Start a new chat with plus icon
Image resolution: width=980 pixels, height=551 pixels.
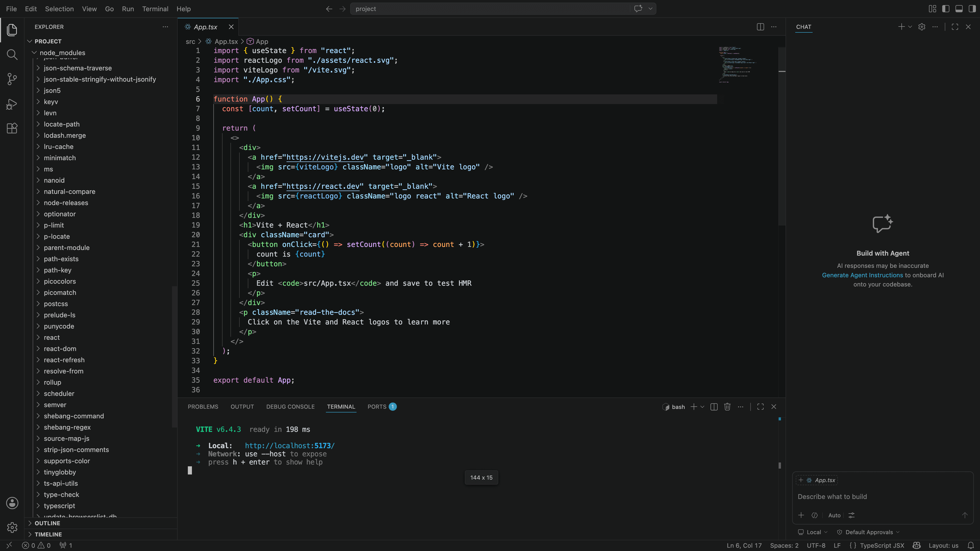tap(901, 27)
